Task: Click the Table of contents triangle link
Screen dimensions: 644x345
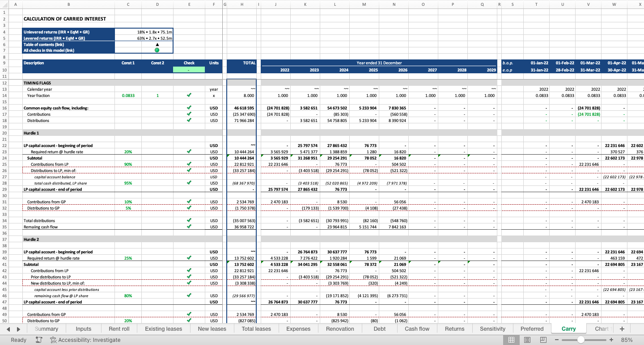Action: click(157, 44)
